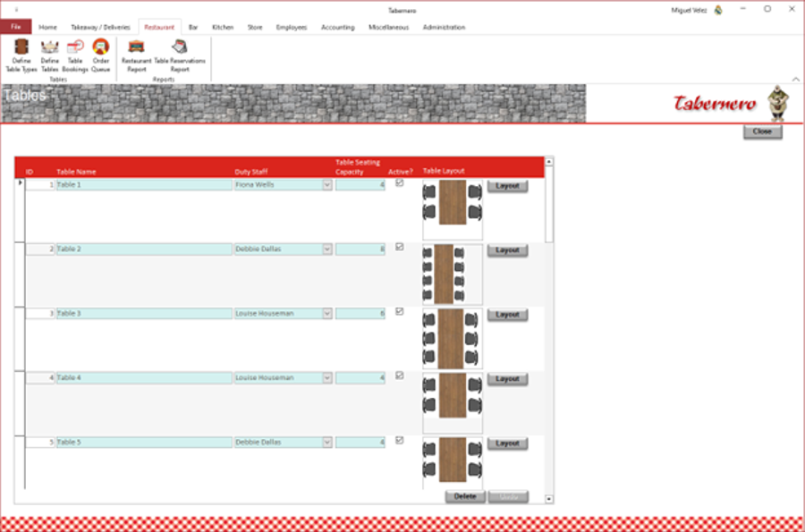Open the Restaurant Report
This screenshot has height=532, width=805.
click(x=137, y=55)
